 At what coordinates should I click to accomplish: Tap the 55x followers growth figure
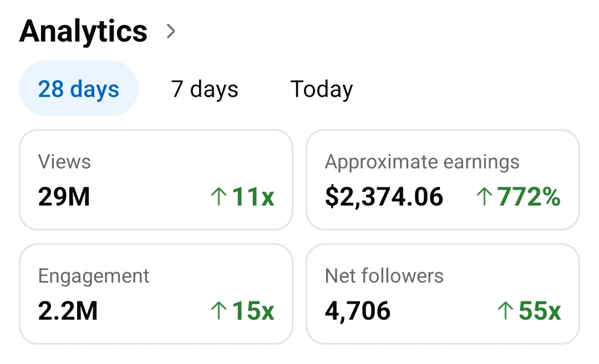coord(540,311)
